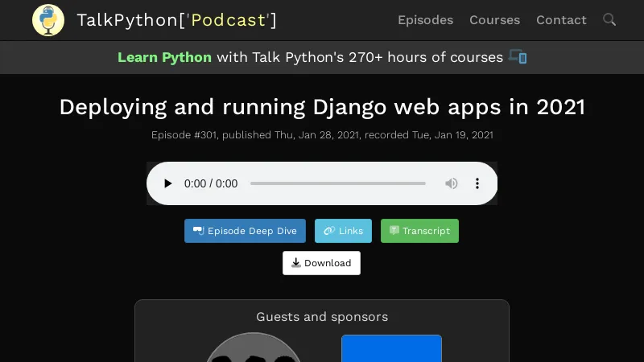Click the audio time display 0:00 / 0:00
The image size is (644, 362).
pos(211,183)
